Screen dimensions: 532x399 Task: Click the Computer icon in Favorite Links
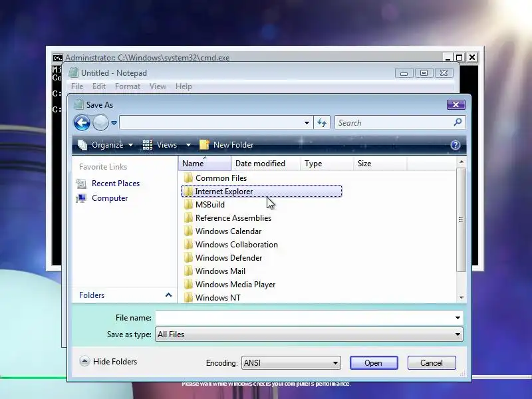click(x=81, y=198)
